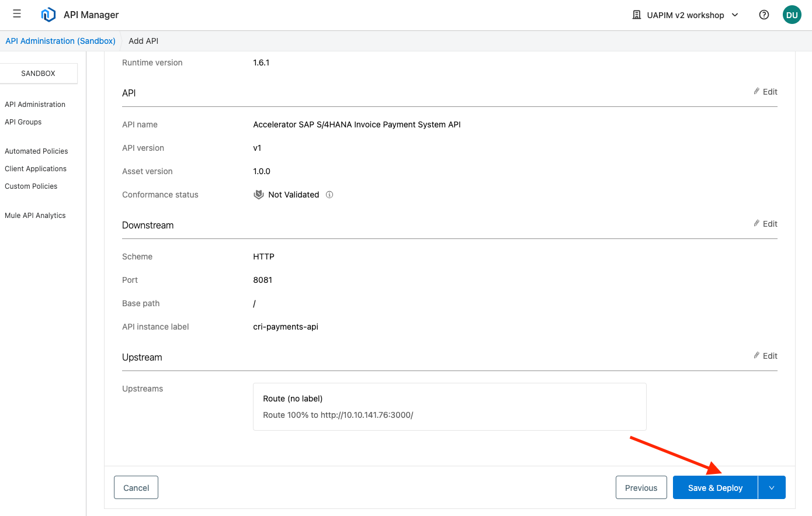Click the pencil icon in Upstream section

pyautogui.click(x=757, y=355)
